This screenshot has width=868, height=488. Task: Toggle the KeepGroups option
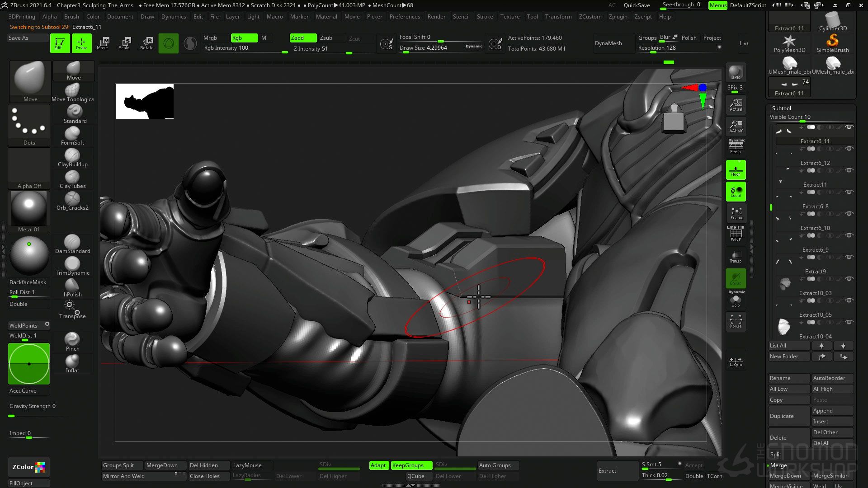[x=408, y=465]
